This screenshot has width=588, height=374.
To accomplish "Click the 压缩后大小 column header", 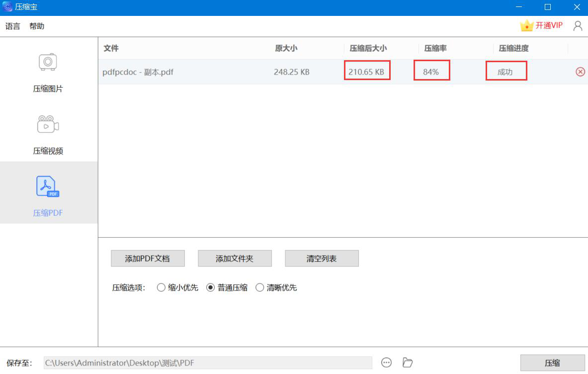I will [x=368, y=48].
